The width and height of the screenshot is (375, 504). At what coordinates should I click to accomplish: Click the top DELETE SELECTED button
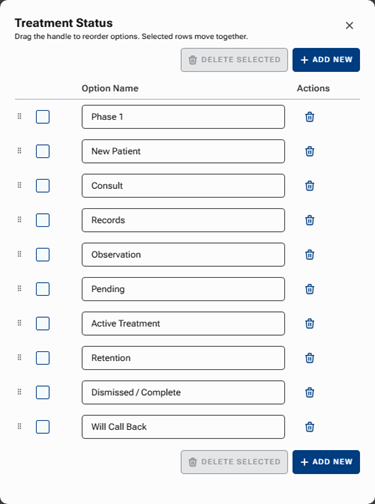(x=234, y=60)
